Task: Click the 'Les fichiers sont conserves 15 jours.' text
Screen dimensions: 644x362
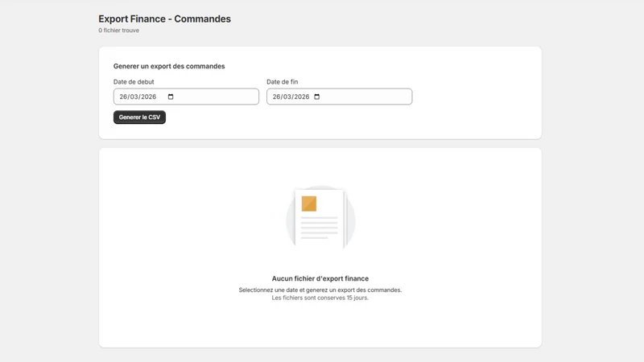Action: pyautogui.click(x=320, y=298)
